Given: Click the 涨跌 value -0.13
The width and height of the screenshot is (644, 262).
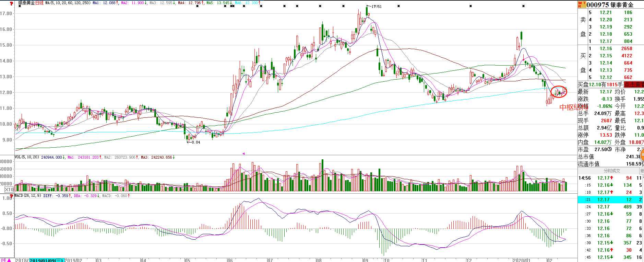Looking at the screenshot, I should [606, 99].
